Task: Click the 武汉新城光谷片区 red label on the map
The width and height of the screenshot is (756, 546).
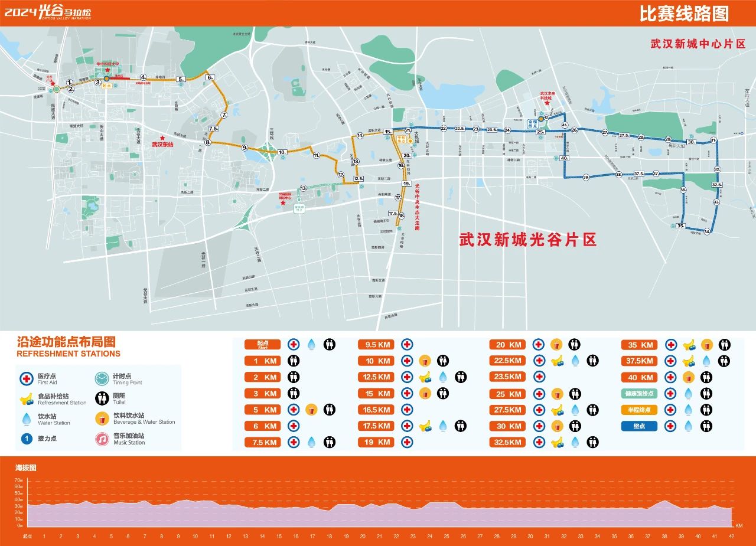Action: (x=528, y=239)
